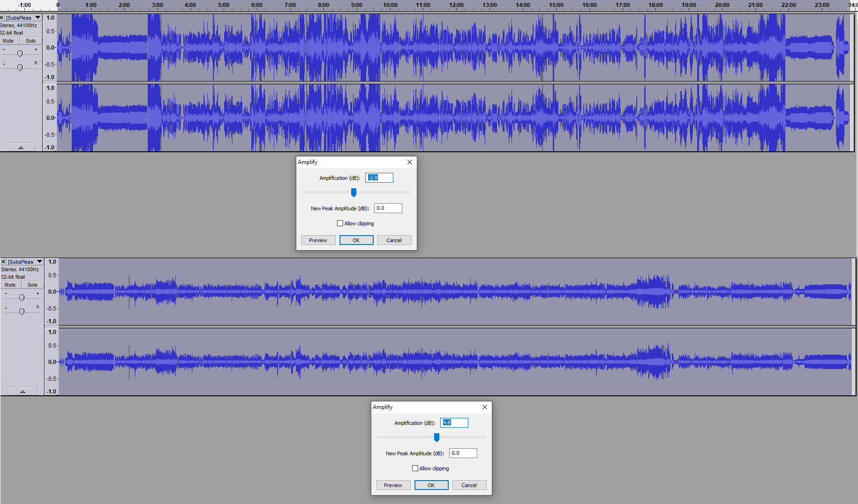The width and height of the screenshot is (858, 504).
Task: Cancel the 4.8 Amplify dialog
Action: [469, 485]
